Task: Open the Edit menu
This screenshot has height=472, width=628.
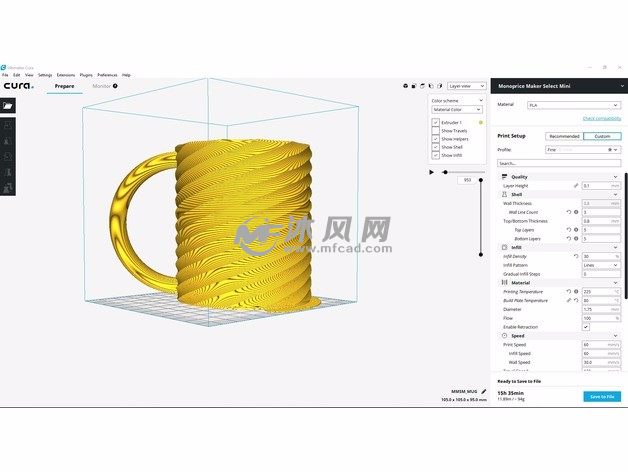Action: [16, 75]
